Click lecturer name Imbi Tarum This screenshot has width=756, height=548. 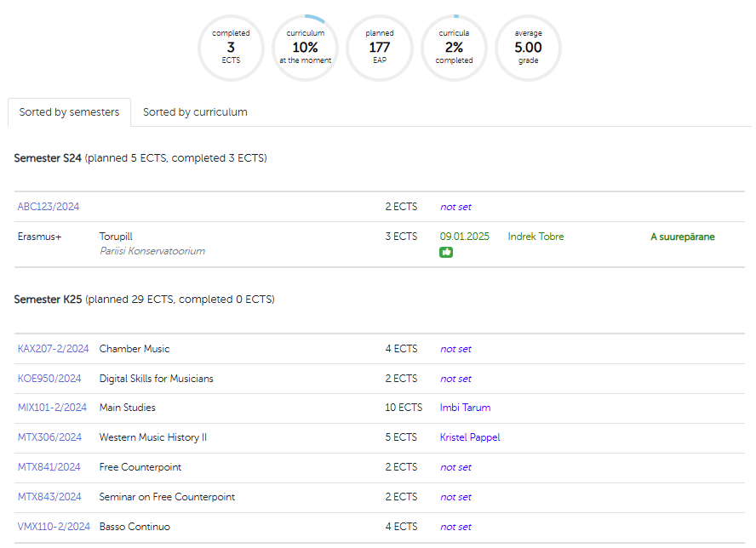[465, 408]
